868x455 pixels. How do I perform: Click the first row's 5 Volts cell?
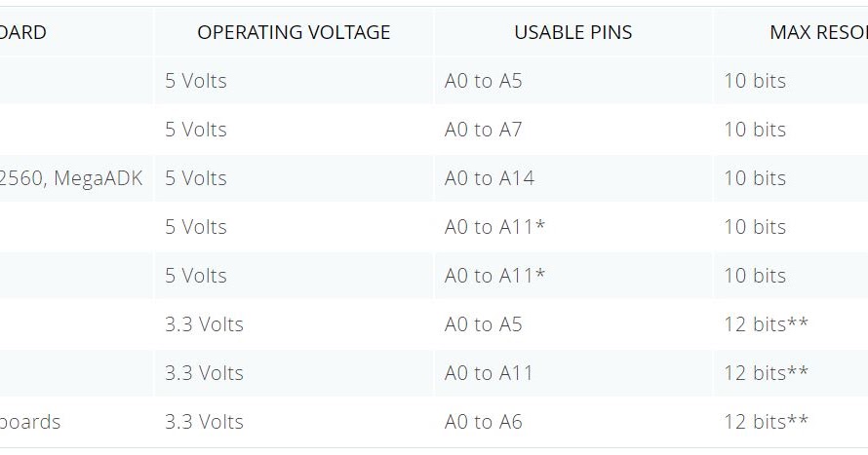tap(195, 81)
